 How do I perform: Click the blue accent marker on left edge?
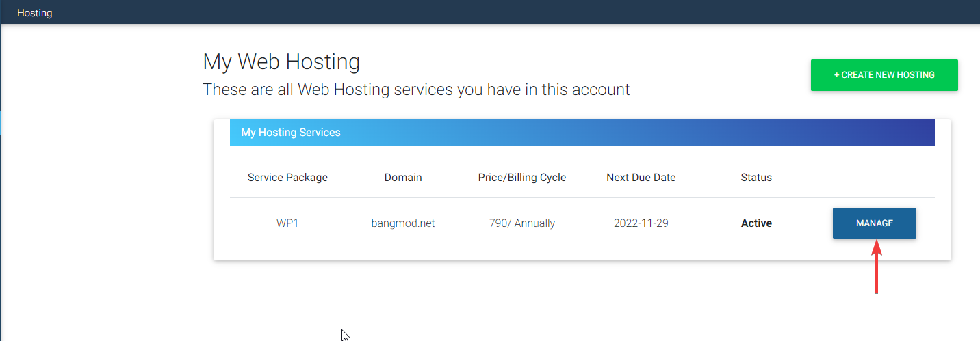pyautogui.click(x=1, y=122)
